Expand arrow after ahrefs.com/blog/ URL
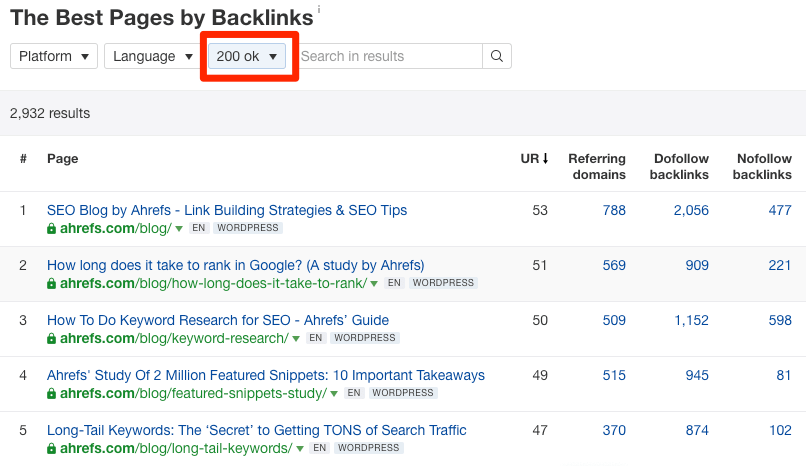The height and width of the screenshot is (466, 806). tap(179, 229)
